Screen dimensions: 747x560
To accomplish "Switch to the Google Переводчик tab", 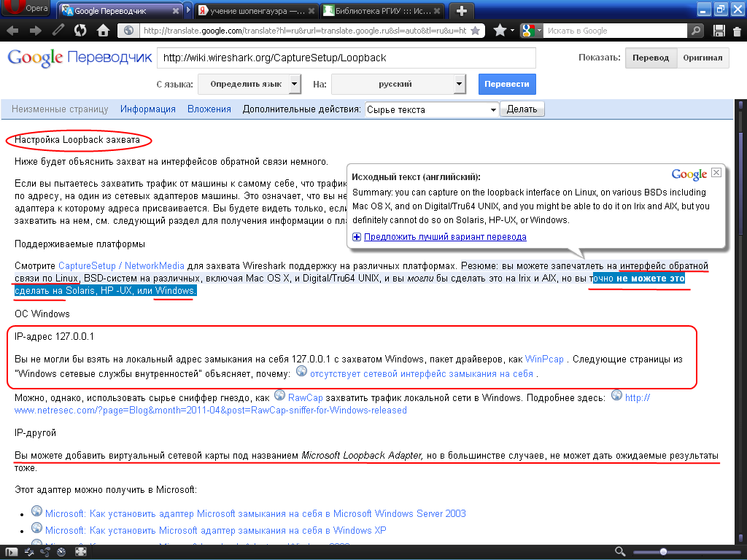I will [x=119, y=10].
